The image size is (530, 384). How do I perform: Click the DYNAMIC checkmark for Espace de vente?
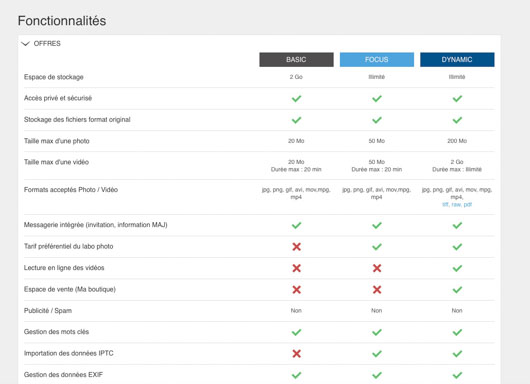point(457,290)
